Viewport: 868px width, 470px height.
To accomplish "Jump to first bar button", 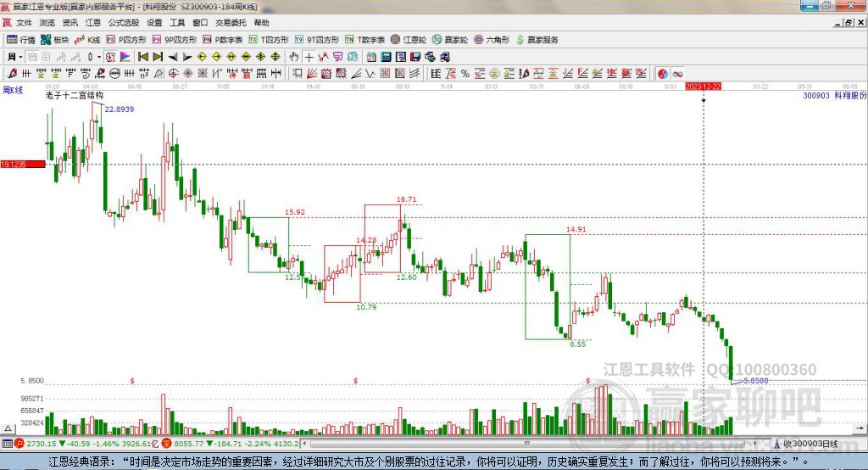I will coord(143,57).
